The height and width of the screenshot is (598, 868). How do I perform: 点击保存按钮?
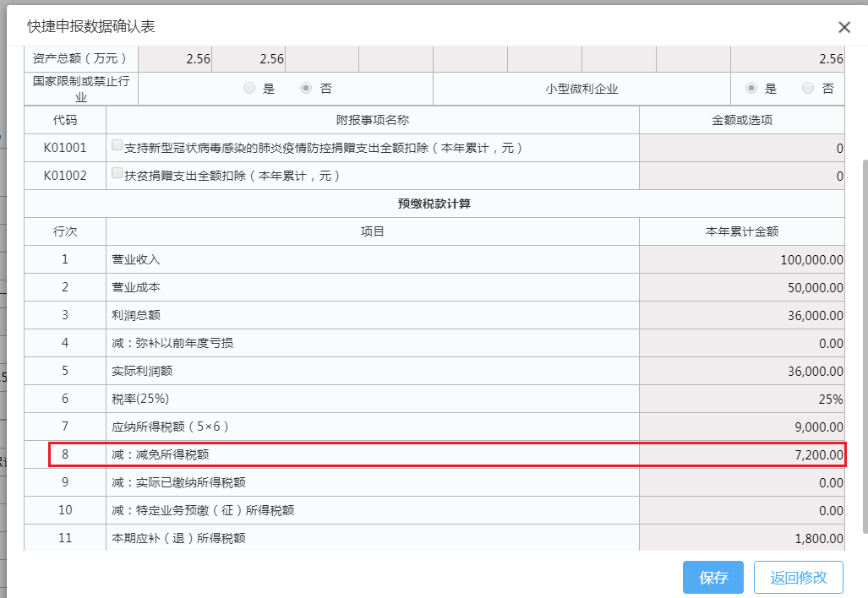coord(712,577)
